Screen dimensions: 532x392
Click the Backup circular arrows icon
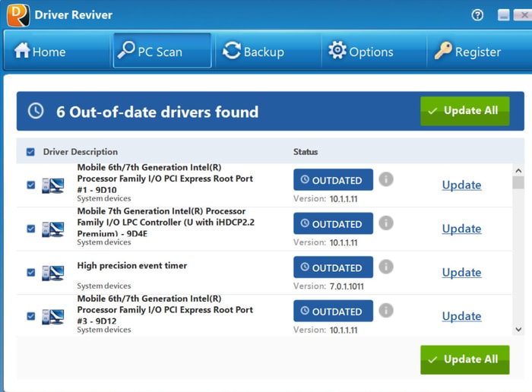(232, 51)
